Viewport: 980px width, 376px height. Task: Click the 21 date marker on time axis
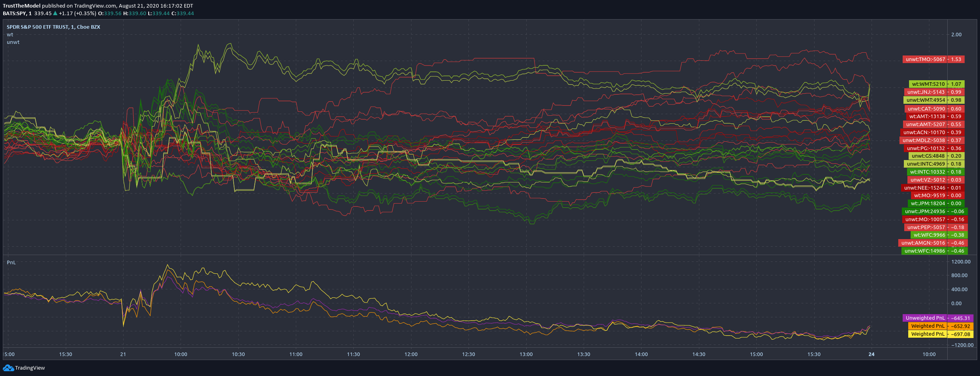(123, 354)
